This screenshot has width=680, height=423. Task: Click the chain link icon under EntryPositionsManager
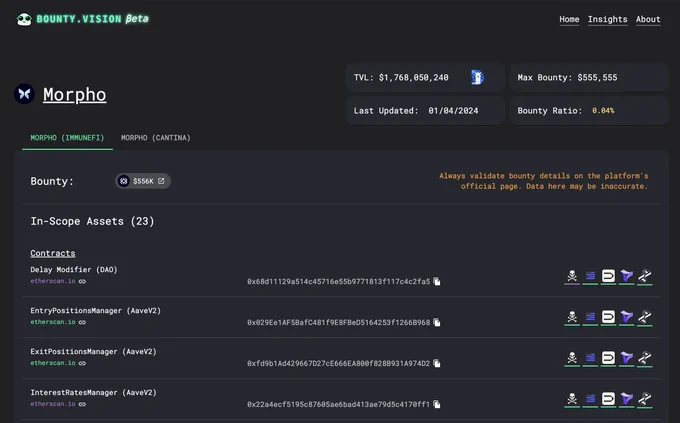82,322
